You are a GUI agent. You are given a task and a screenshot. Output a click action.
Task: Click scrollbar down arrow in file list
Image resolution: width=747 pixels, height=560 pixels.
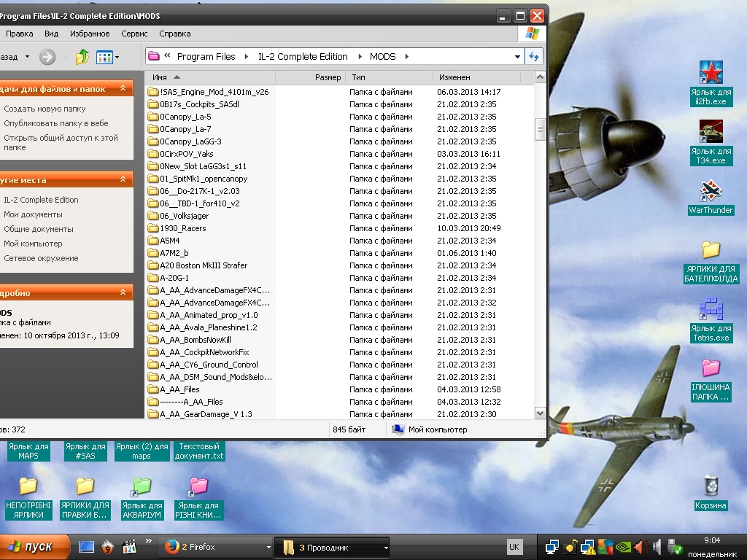coord(540,413)
